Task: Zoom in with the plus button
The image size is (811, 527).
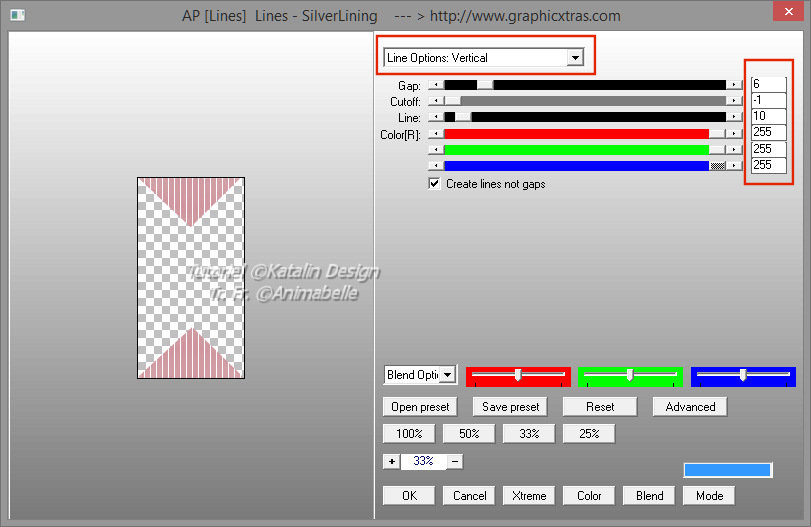Action: (x=392, y=461)
